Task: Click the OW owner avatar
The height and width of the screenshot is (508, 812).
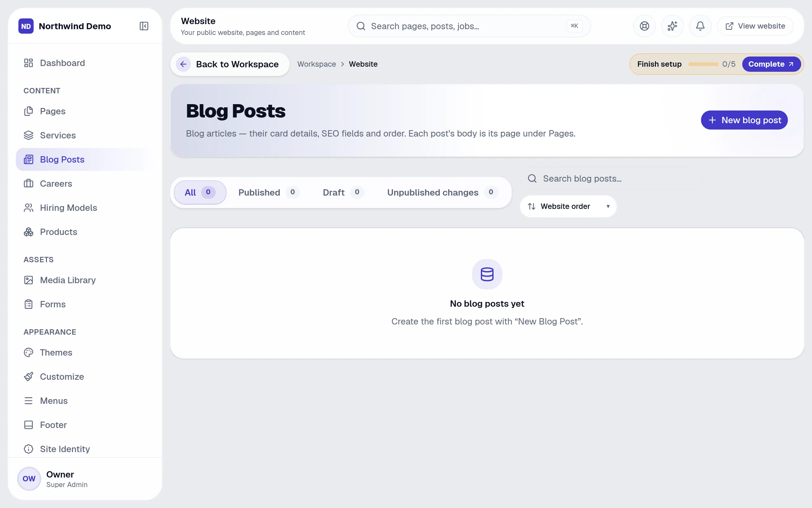Action: (x=29, y=478)
